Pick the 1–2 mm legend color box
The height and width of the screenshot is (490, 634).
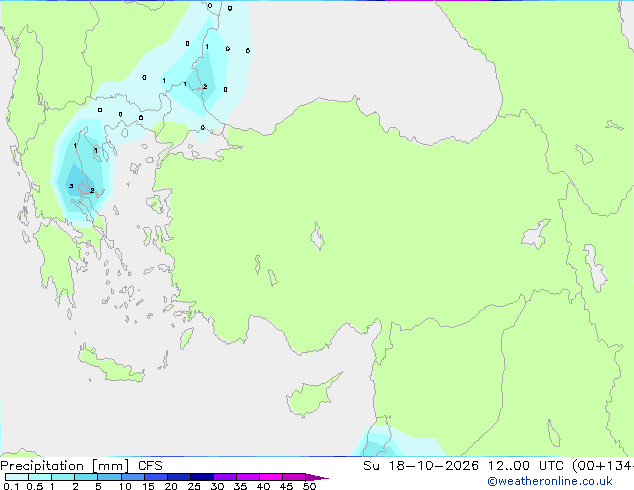(63, 477)
